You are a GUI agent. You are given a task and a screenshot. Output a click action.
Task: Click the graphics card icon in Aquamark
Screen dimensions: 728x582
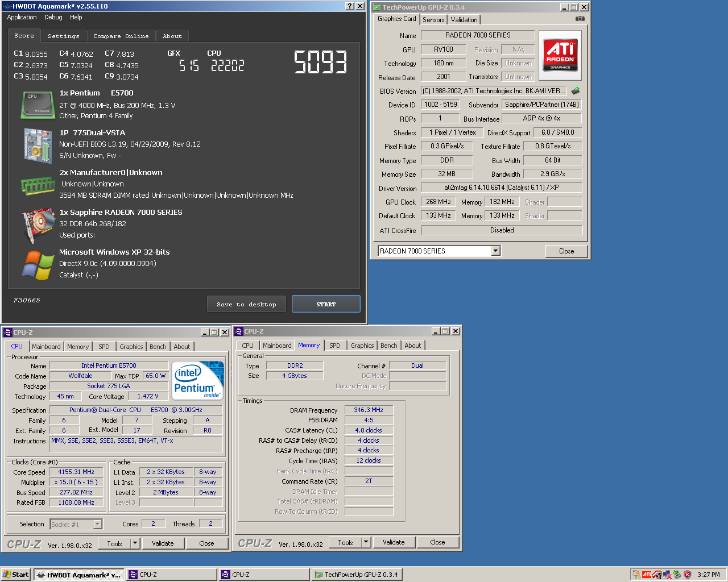coord(38,226)
